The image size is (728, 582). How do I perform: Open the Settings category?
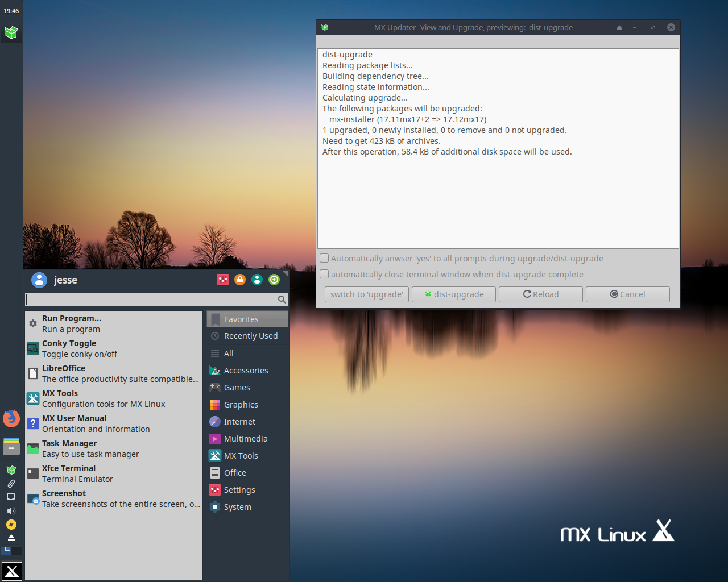(x=247, y=490)
